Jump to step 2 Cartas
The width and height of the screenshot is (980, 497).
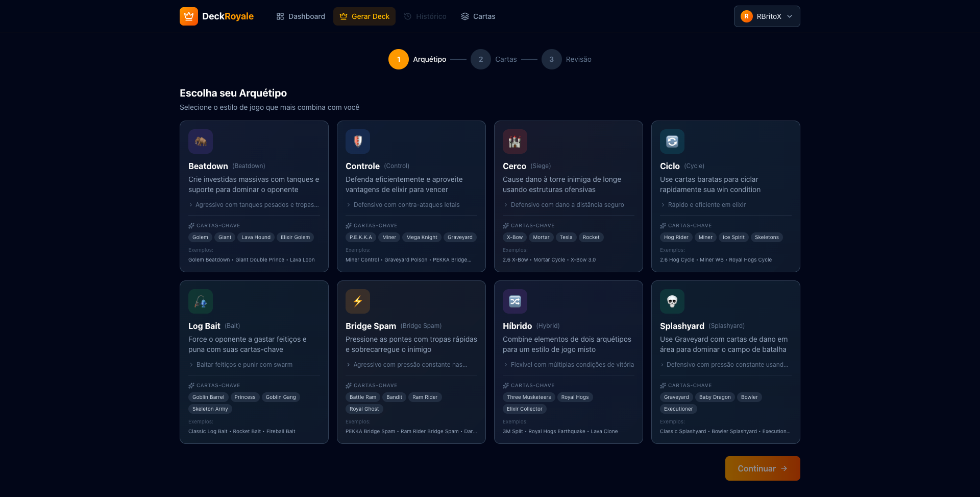(481, 59)
